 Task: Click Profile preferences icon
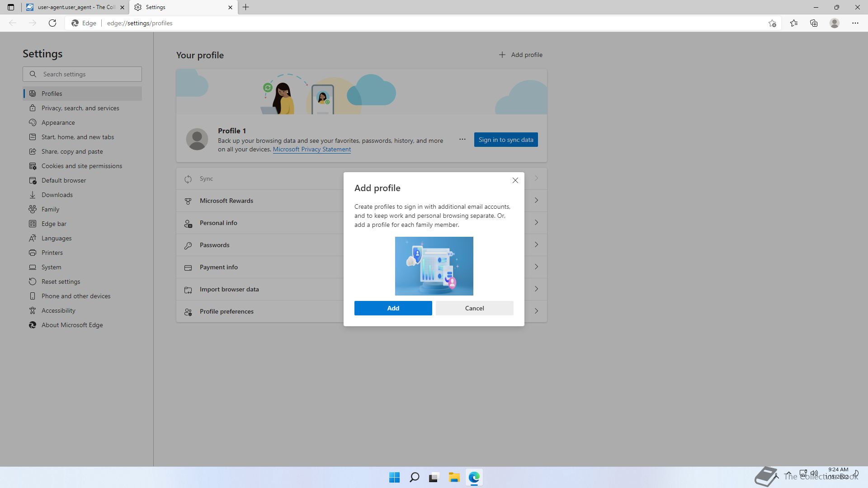(188, 312)
